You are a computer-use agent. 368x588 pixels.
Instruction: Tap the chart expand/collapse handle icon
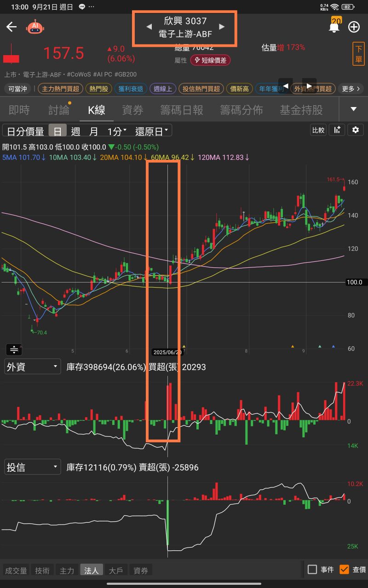(x=14, y=350)
